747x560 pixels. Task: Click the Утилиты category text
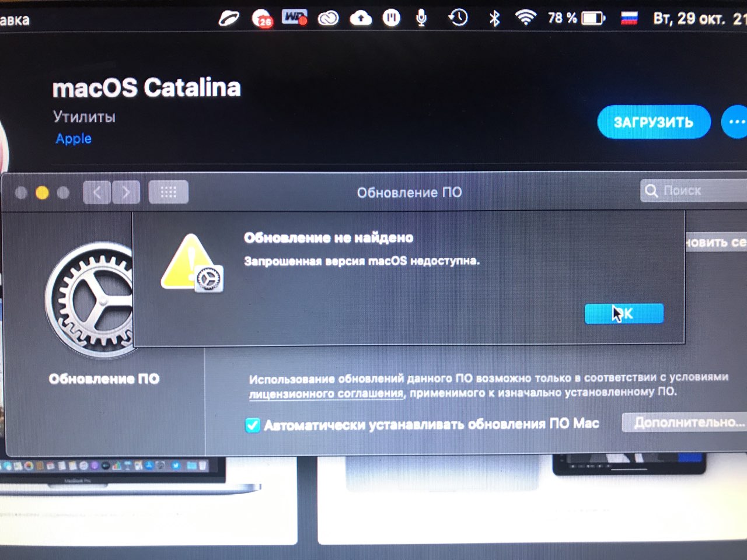84,117
